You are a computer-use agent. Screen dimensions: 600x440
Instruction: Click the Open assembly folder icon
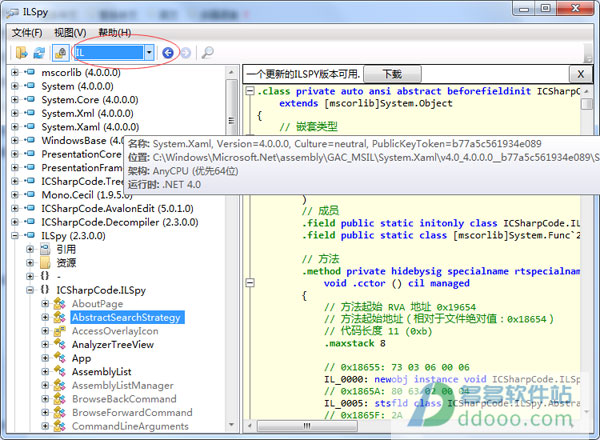point(21,52)
